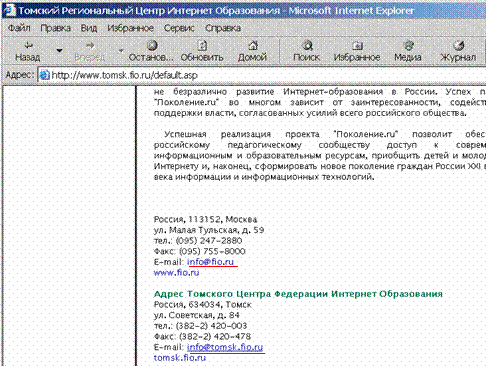Screen dimensions: 486x366
Task: Open the Избранное favorites toolbar button
Action: point(357,51)
